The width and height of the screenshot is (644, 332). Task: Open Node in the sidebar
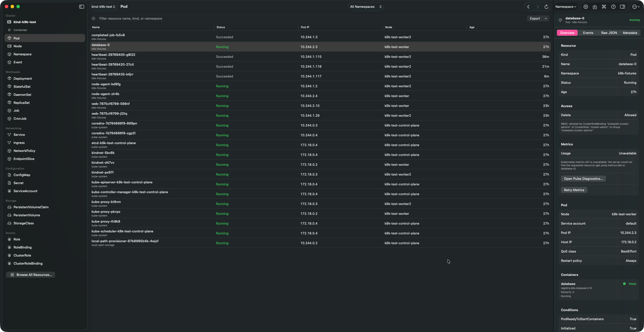45,46
